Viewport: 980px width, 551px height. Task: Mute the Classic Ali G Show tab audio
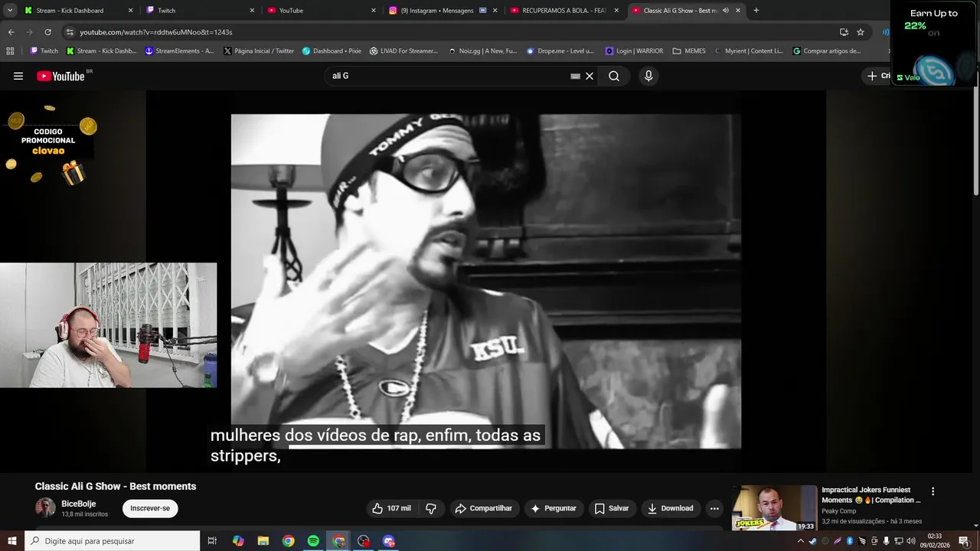pos(725,11)
